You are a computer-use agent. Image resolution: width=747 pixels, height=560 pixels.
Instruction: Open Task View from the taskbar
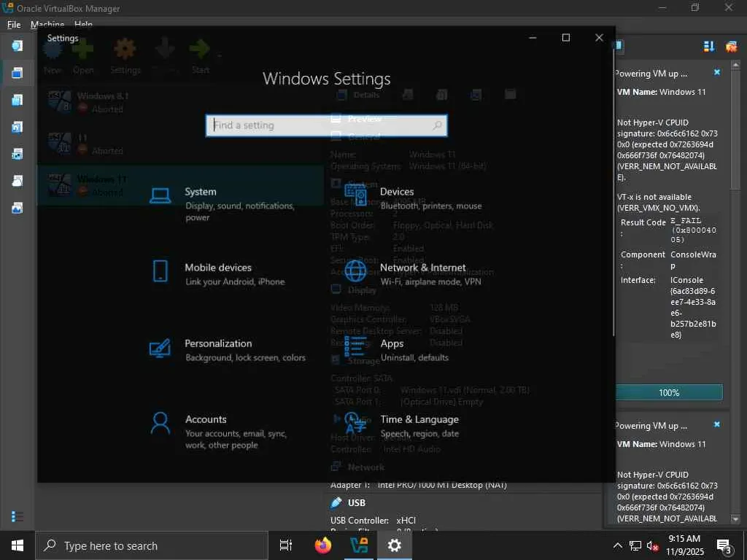(286, 545)
